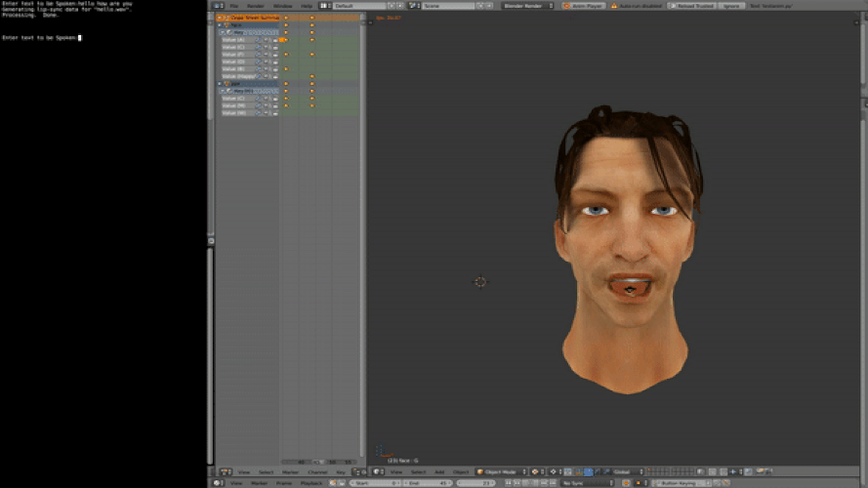The image size is (868, 488).
Task: Open the dope sheet editor type icon
Action: 225,472
